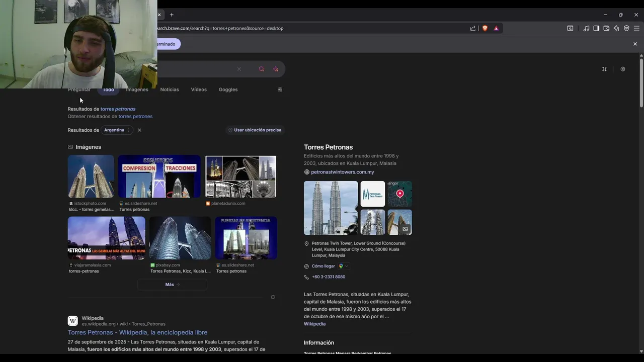The height and width of the screenshot is (362, 644).
Task: Open the browser hamburger menu
Action: [636, 28]
